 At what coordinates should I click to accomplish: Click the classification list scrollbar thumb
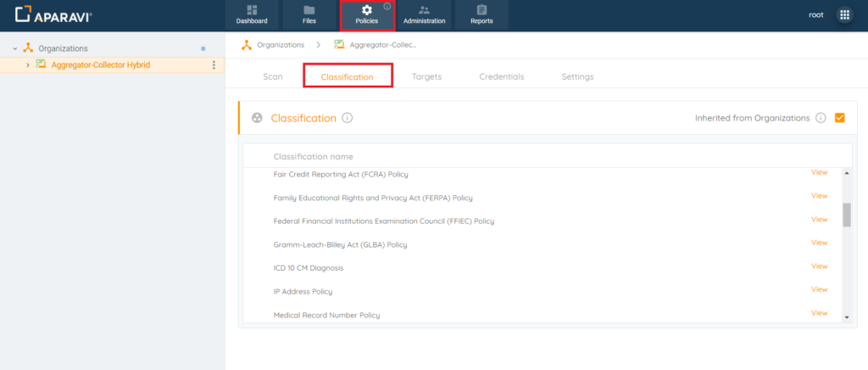tap(847, 215)
